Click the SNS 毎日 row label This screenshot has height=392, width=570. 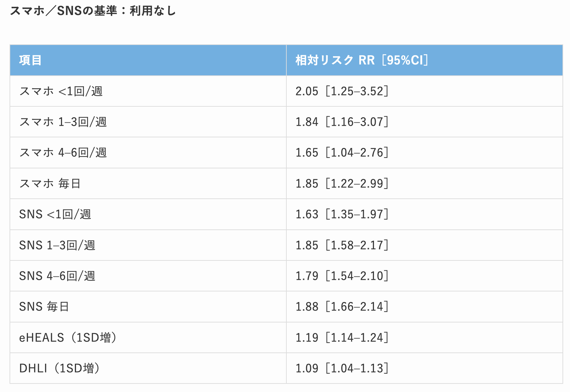coord(44,306)
